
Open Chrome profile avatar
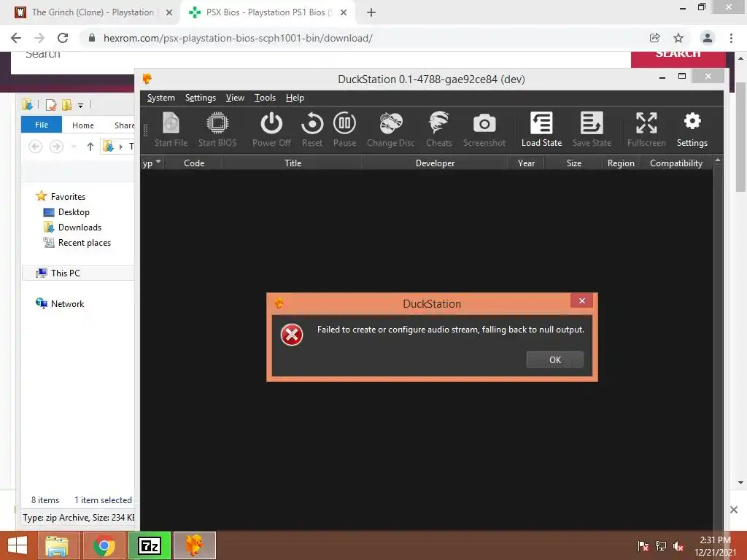coord(708,38)
